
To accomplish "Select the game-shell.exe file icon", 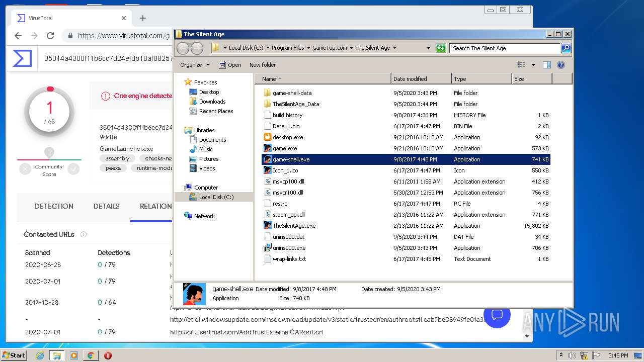I will click(x=268, y=159).
